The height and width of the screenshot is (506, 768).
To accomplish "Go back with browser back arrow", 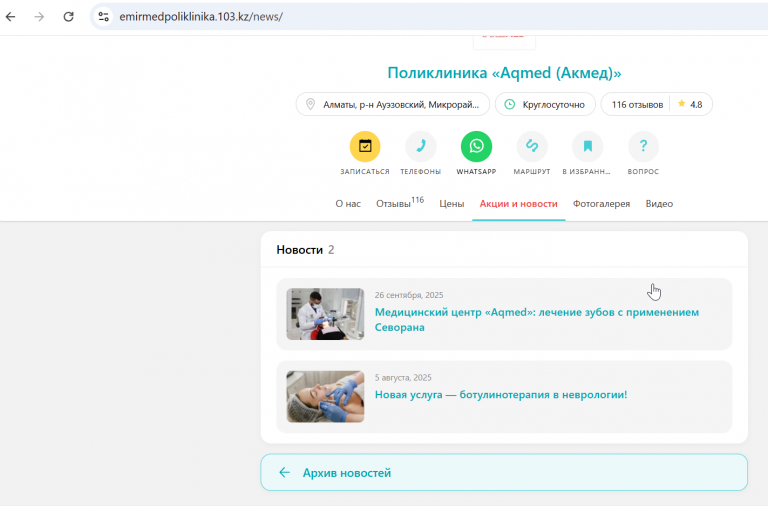I will 11,17.
